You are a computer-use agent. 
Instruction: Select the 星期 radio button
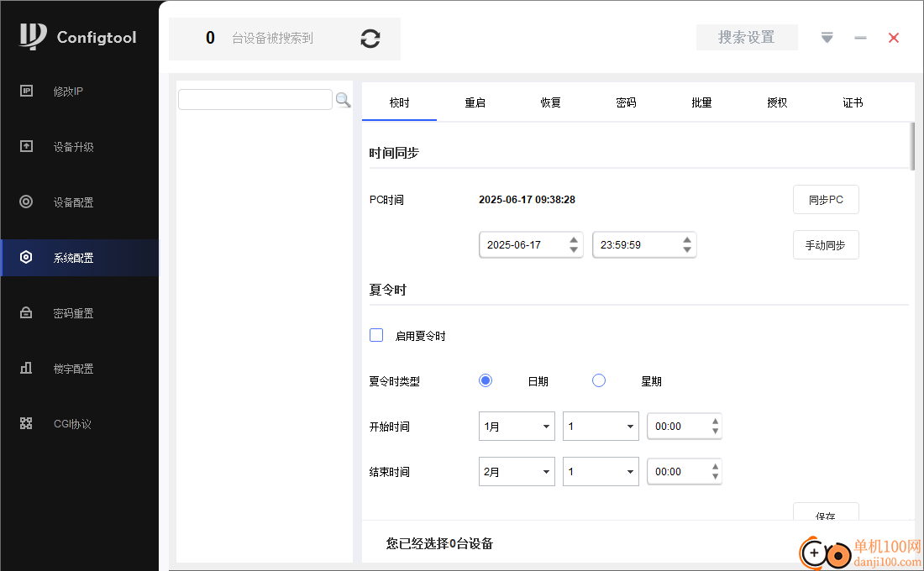click(x=599, y=380)
